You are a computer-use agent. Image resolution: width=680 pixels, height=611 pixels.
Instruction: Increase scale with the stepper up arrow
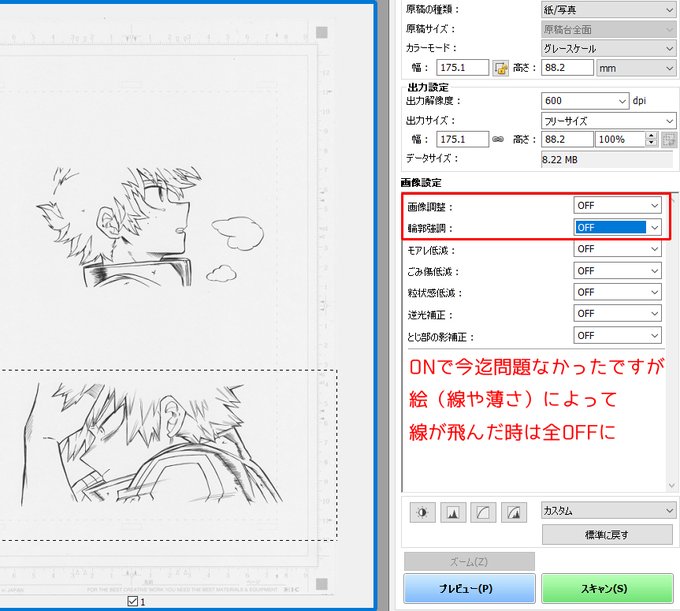[651, 136]
